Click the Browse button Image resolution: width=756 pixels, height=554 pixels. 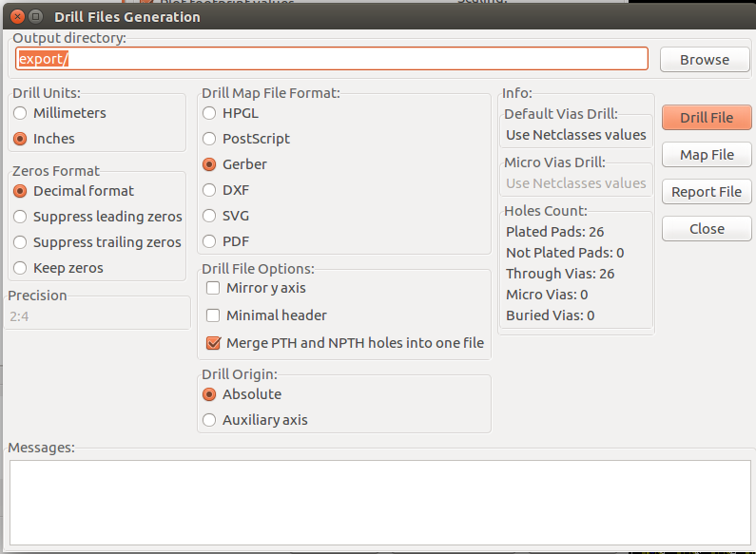[x=705, y=60]
